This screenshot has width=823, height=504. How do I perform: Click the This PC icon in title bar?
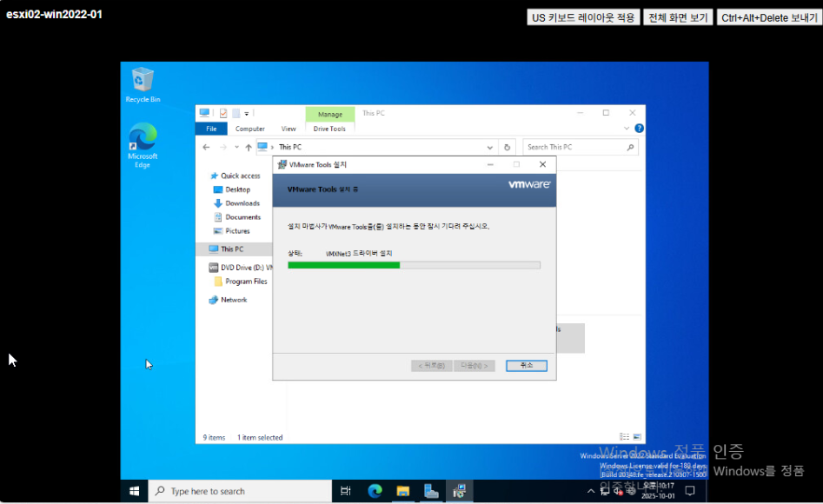tap(205, 113)
